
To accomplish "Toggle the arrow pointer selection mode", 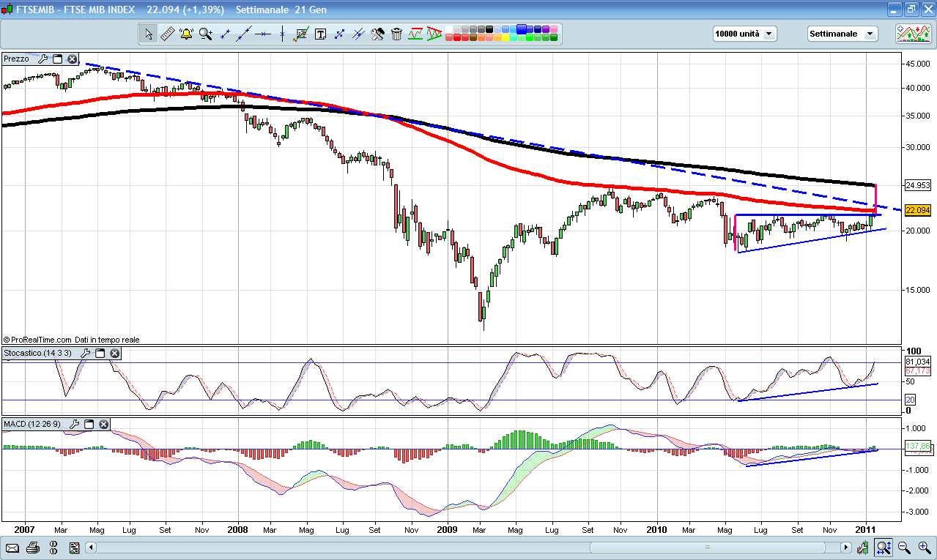I will click(149, 34).
